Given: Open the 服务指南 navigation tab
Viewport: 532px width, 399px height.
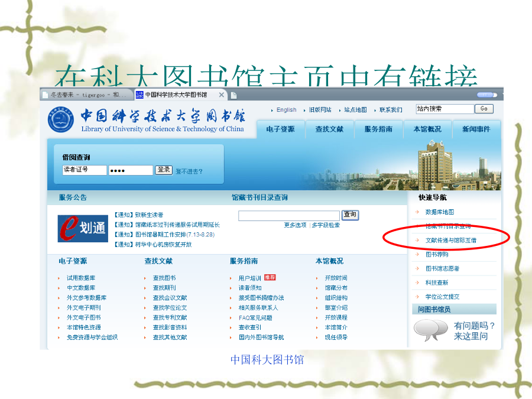Looking at the screenshot, I should point(378,129).
